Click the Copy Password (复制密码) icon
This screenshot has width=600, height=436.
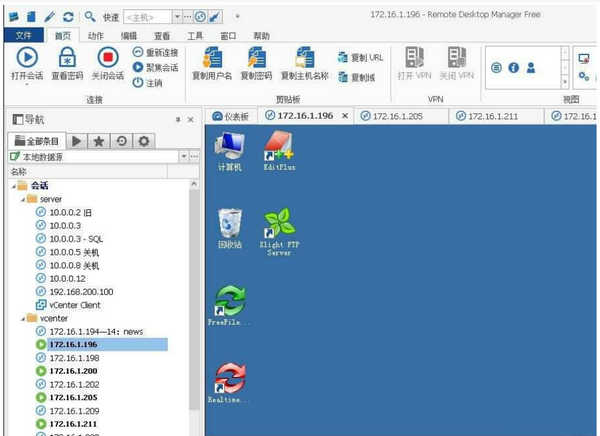pos(256,57)
